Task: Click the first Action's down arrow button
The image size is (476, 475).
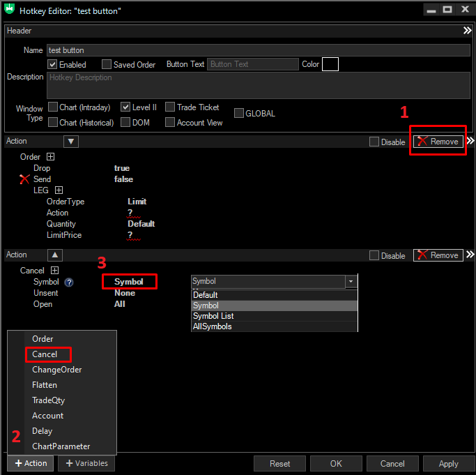Action: point(71,142)
